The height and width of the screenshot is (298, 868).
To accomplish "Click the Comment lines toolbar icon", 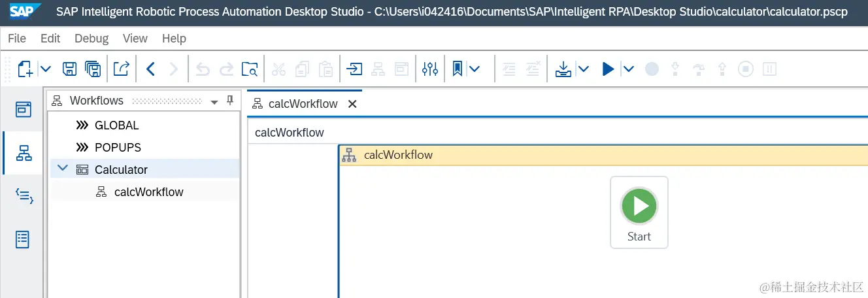I will tap(509, 69).
